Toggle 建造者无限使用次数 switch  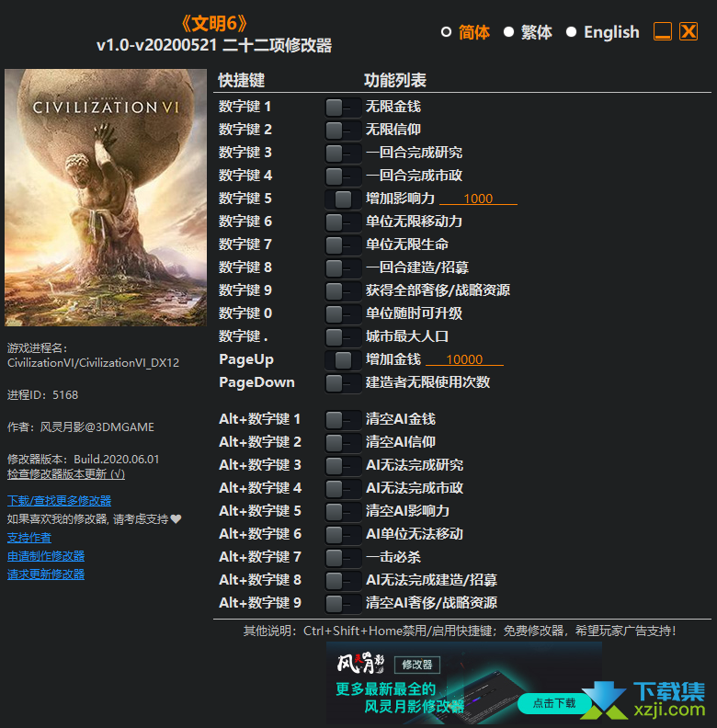pyautogui.click(x=343, y=383)
